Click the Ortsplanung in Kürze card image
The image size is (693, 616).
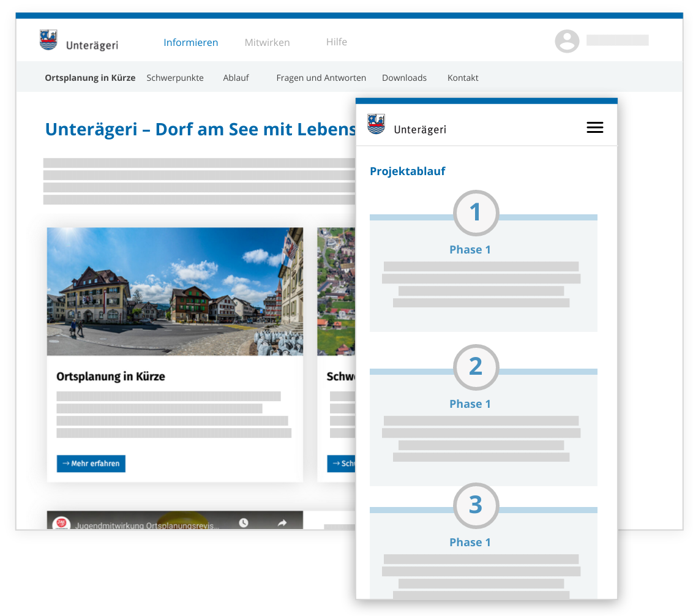click(174, 291)
